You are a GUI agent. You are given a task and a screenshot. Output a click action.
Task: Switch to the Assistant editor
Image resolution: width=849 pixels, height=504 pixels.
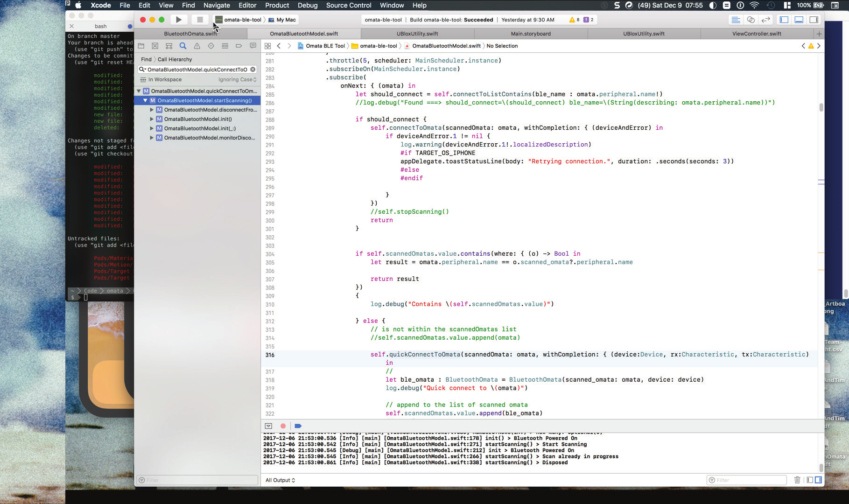pos(751,20)
